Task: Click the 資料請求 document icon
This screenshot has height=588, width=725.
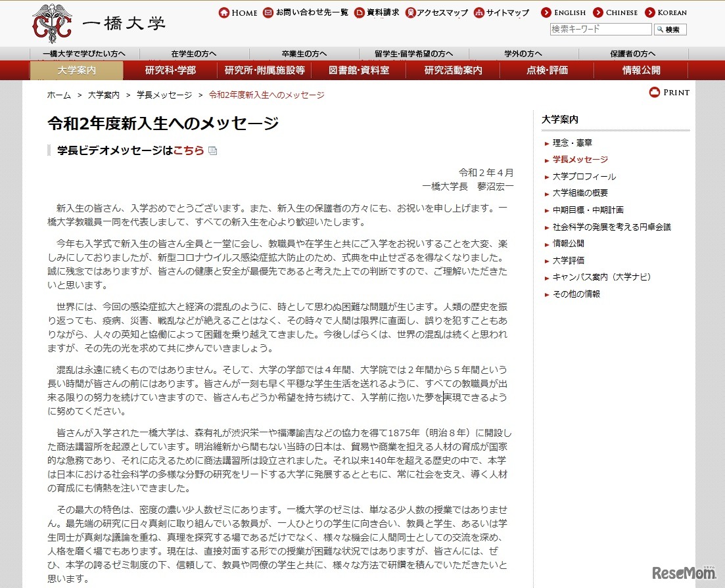Action: (359, 12)
